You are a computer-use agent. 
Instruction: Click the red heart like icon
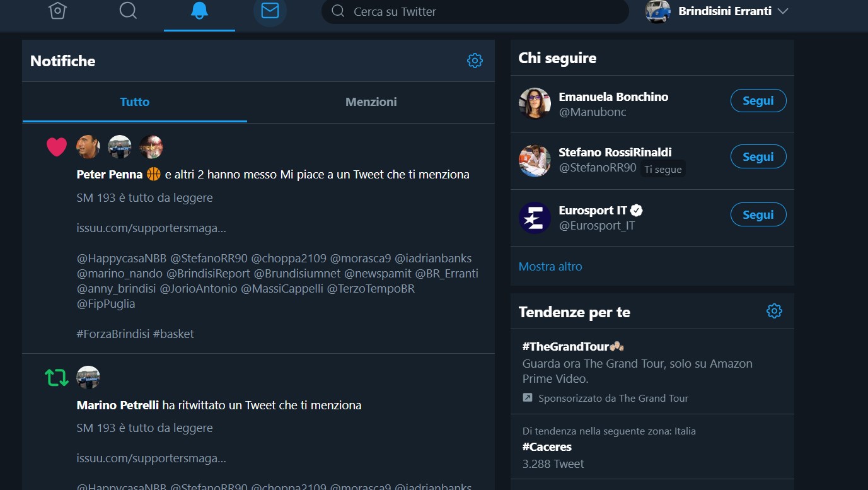pos(57,147)
